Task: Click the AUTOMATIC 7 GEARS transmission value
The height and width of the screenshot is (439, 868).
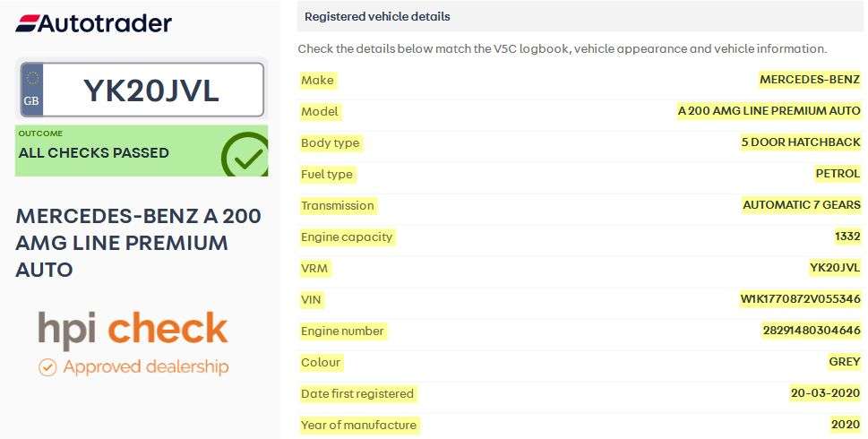Action: [x=802, y=205]
